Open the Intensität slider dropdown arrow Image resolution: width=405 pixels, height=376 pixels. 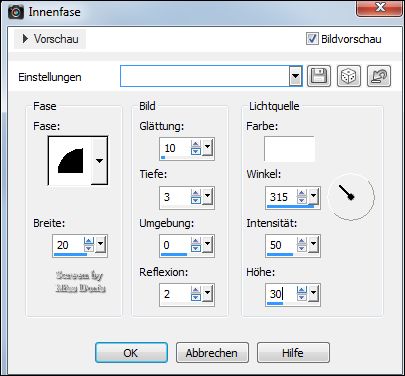click(314, 244)
